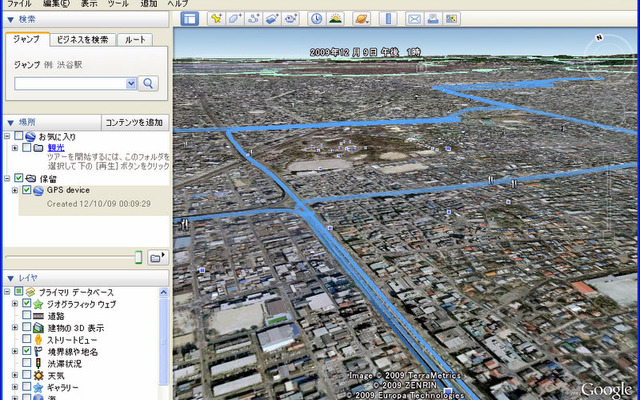Enable the 渋滞状況 layer checkbox
The image size is (640, 400).
(27, 362)
